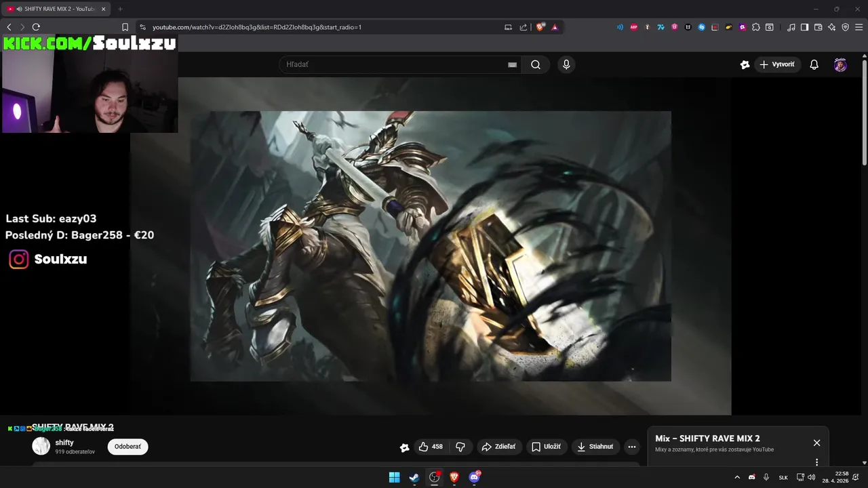Open the browser extensions puzzle icon
Screen dimensions: 868x488
point(756,27)
